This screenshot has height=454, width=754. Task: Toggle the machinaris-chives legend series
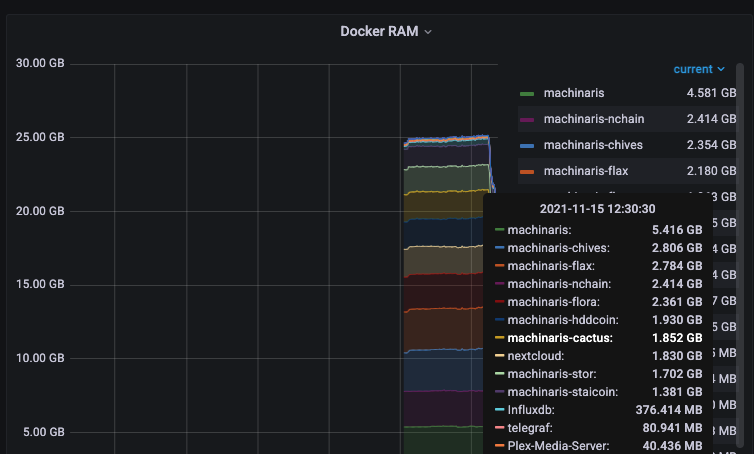click(x=593, y=145)
